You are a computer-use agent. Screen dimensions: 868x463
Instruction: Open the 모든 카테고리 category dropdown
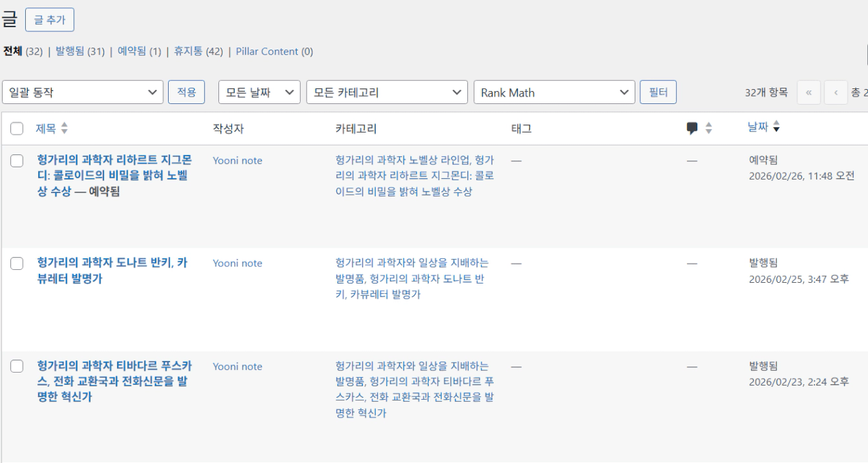tap(386, 92)
